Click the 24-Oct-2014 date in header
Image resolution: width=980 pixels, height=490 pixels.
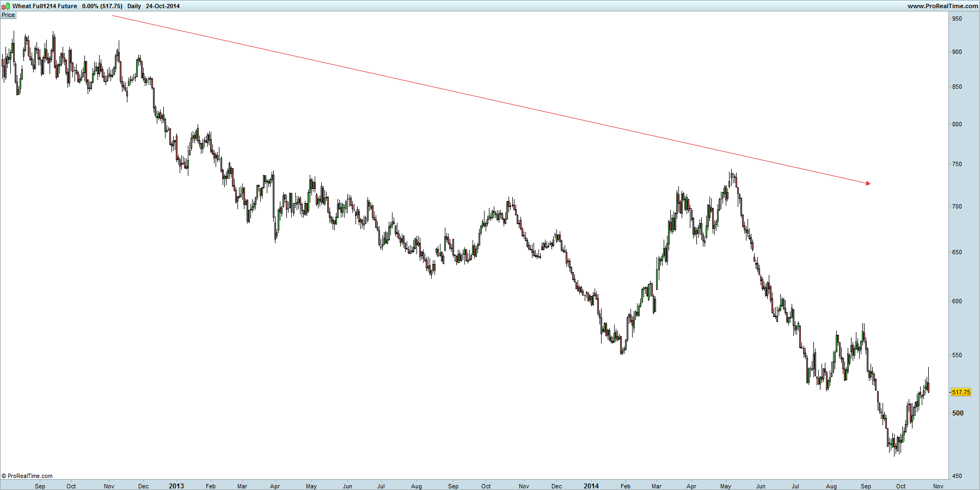coord(163,6)
